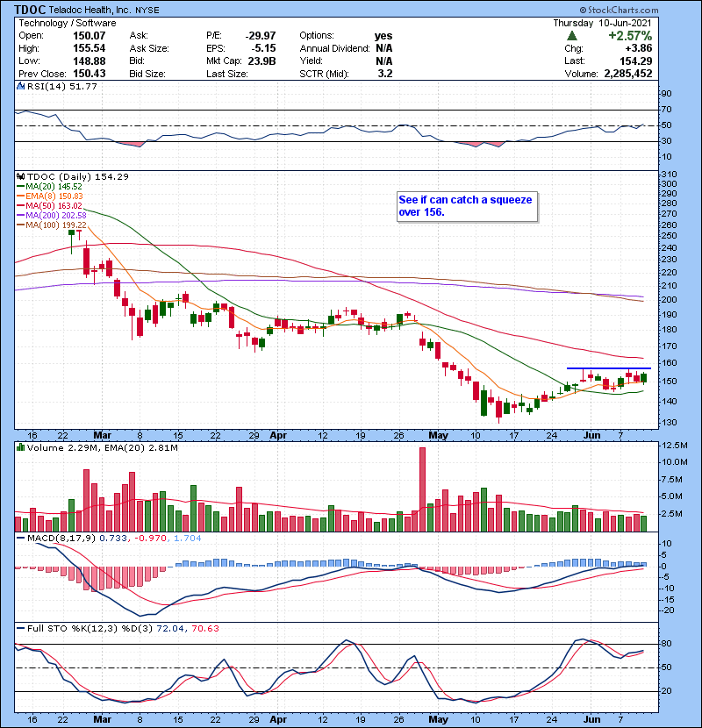Click the StockCharts.com copyright label

point(619,10)
